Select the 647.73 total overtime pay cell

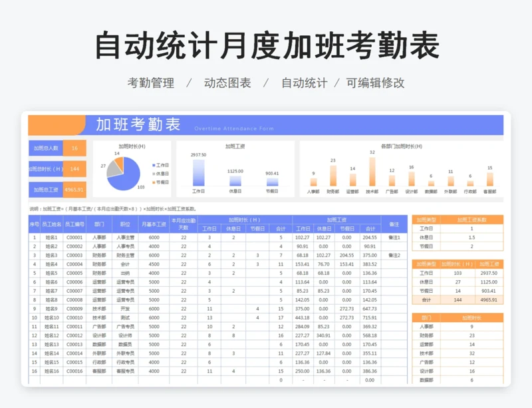pyautogui.click(x=370, y=309)
